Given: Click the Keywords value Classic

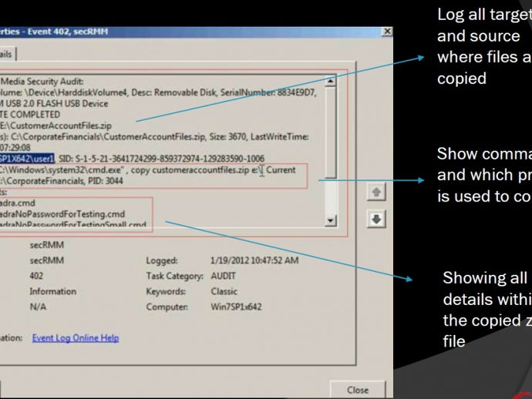Looking at the screenshot, I should point(224,291).
